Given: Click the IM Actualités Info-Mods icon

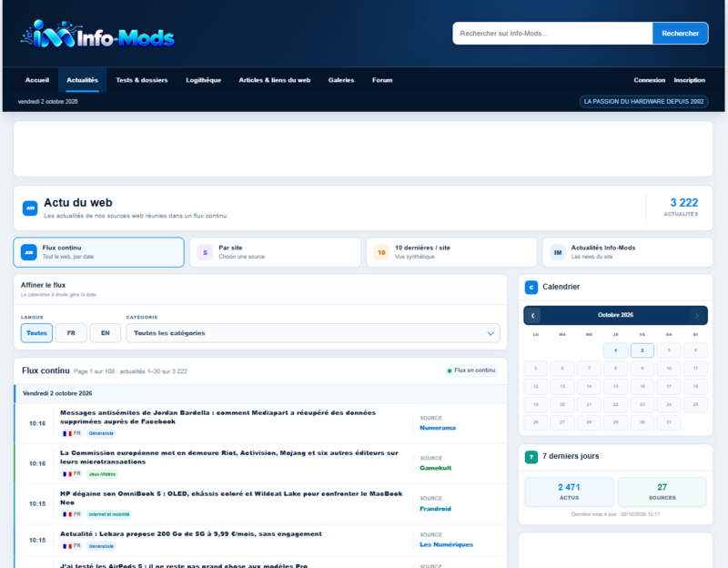Looking at the screenshot, I should [558, 252].
